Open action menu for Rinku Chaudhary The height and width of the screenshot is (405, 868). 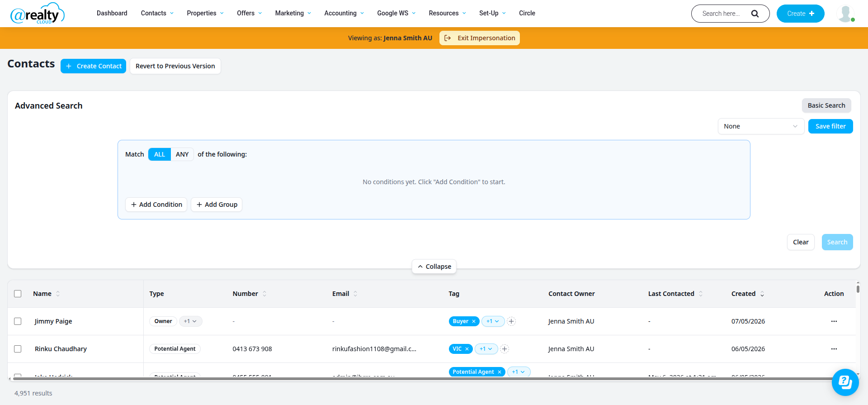tap(834, 349)
